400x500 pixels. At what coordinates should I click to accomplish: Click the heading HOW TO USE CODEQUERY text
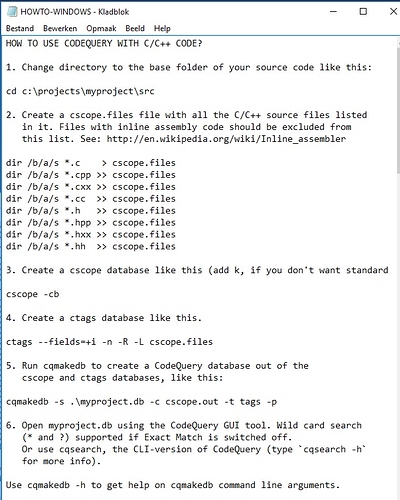[104, 43]
